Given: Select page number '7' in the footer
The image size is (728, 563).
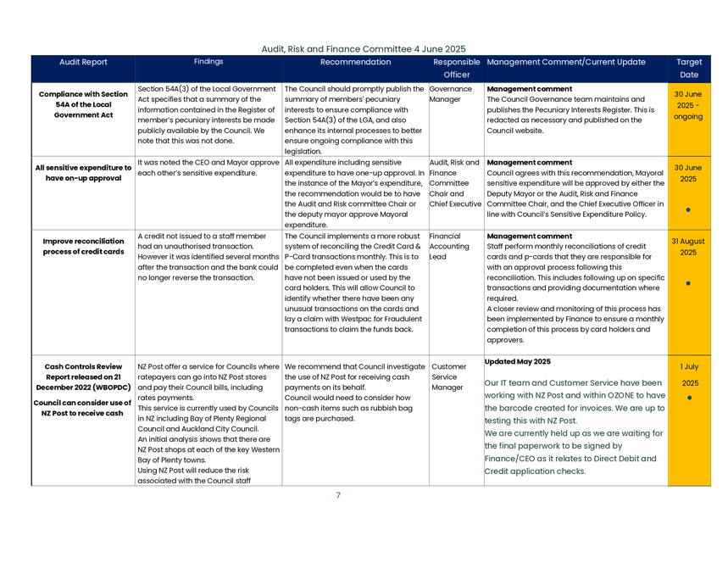Looking at the screenshot, I should tap(338, 495).
